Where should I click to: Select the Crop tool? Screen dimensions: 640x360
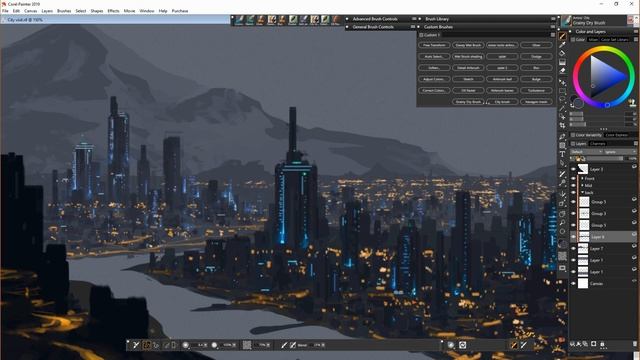click(562, 125)
